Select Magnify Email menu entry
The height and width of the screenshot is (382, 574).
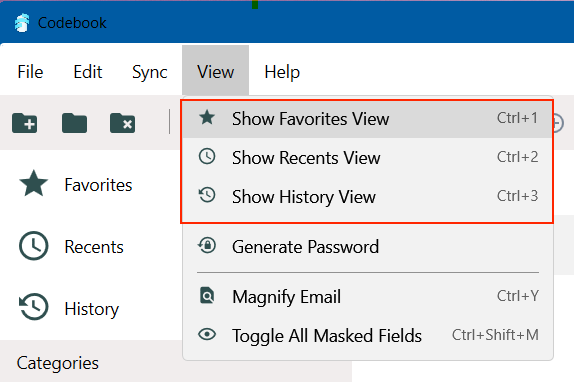tap(368, 296)
